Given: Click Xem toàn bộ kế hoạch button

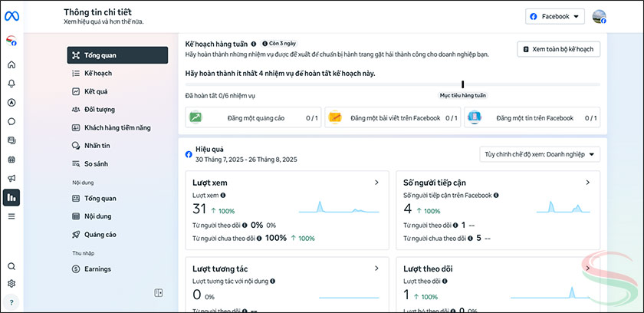Looking at the screenshot, I should (558, 50).
